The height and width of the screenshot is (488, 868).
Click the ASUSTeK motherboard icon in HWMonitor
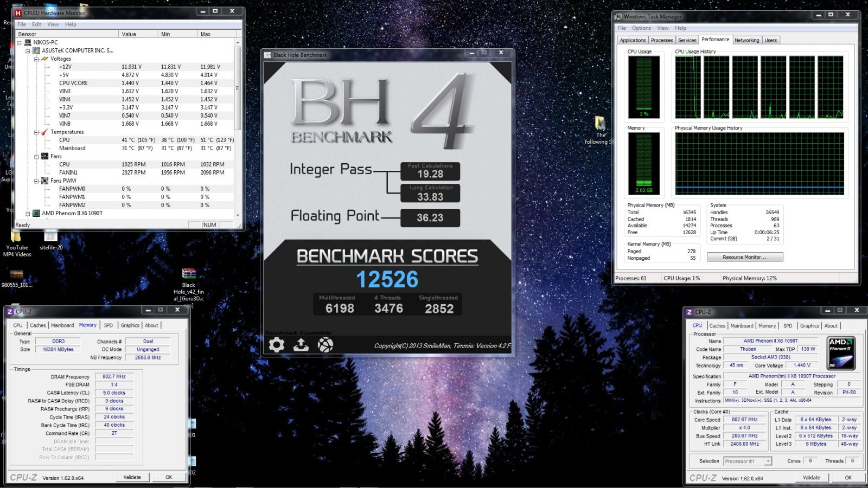(36, 50)
